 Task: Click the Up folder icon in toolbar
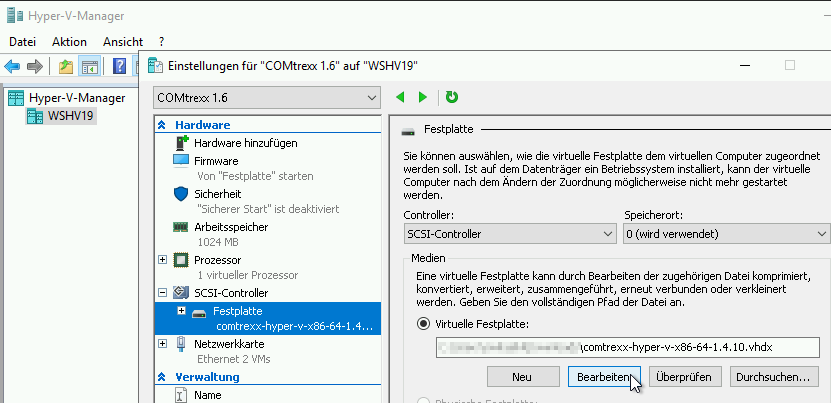coord(66,66)
